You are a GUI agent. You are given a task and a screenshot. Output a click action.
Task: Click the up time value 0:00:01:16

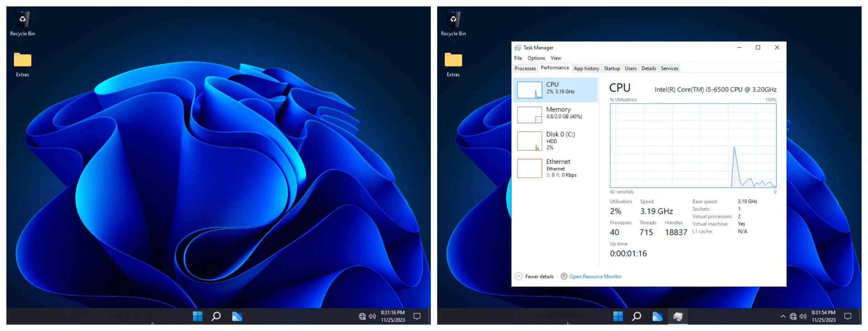[628, 254]
